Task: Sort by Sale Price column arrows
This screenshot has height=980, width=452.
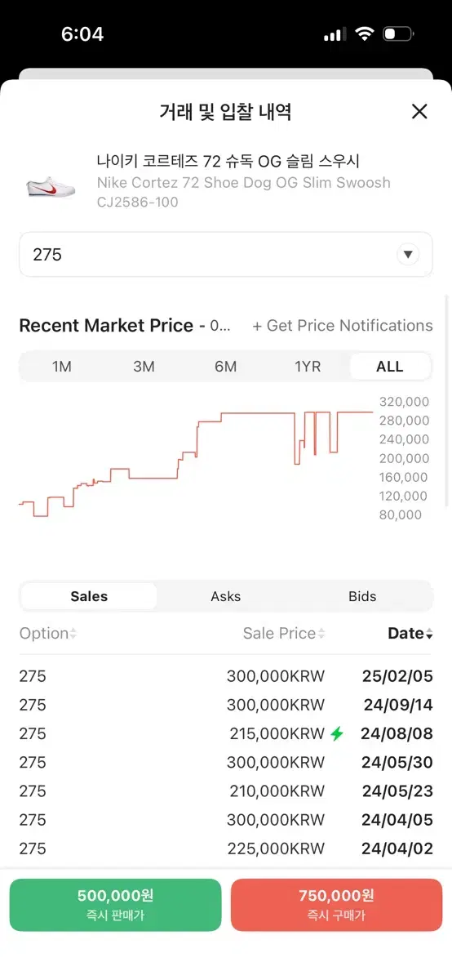Action: 321,634
